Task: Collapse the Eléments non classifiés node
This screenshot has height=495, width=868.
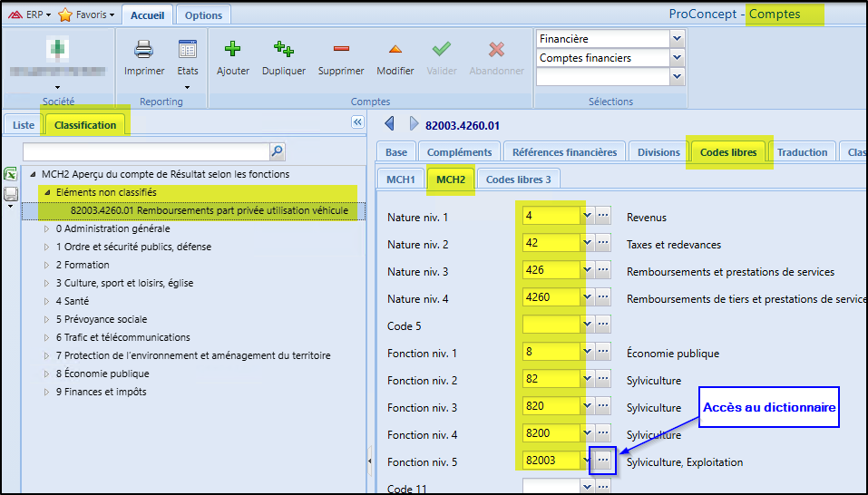Action: click(47, 192)
